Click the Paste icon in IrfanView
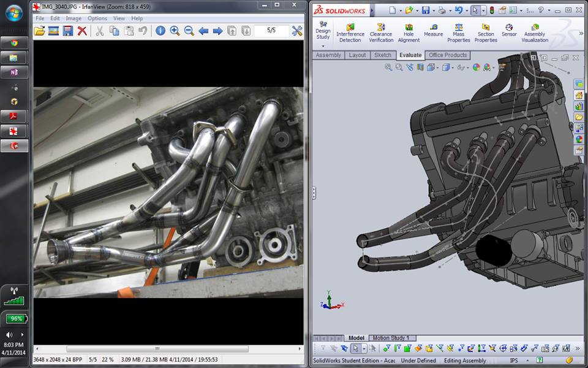Viewport: 588px width, 368px height. tap(129, 31)
